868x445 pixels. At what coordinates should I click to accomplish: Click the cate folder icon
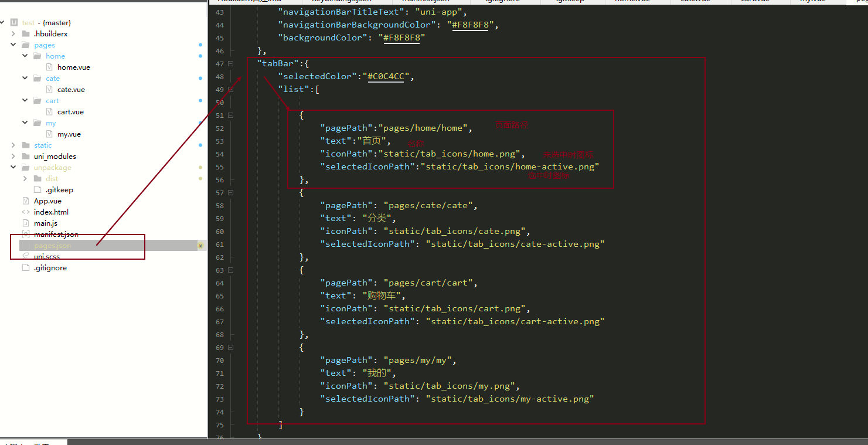tap(38, 79)
